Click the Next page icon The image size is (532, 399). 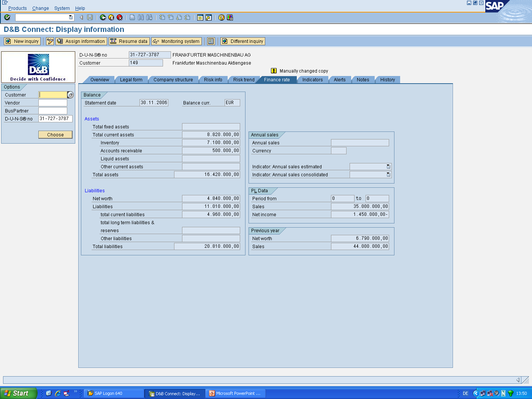point(179,17)
